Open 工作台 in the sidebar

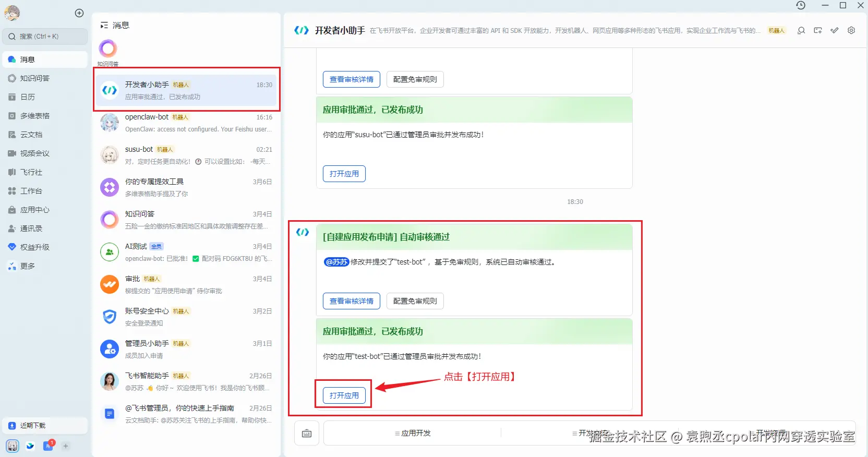[x=45, y=191]
